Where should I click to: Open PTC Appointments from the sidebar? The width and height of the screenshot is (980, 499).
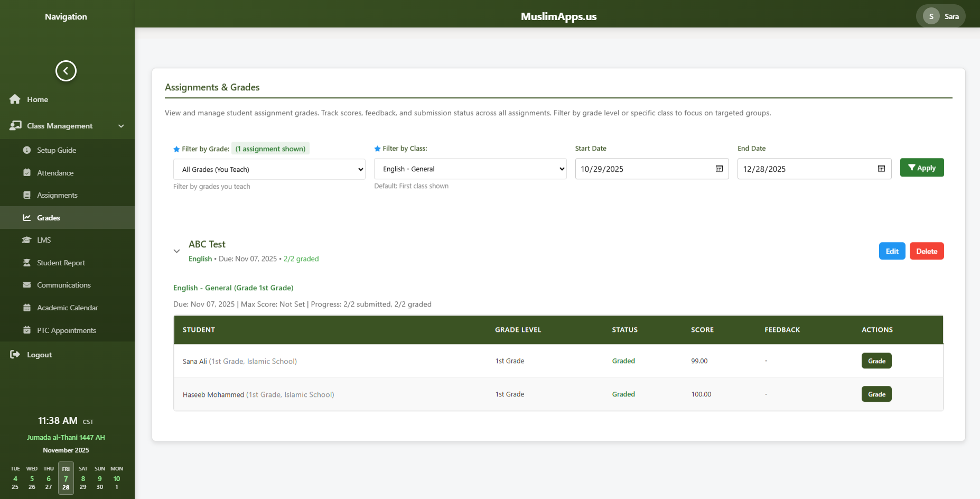click(x=26, y=330)
